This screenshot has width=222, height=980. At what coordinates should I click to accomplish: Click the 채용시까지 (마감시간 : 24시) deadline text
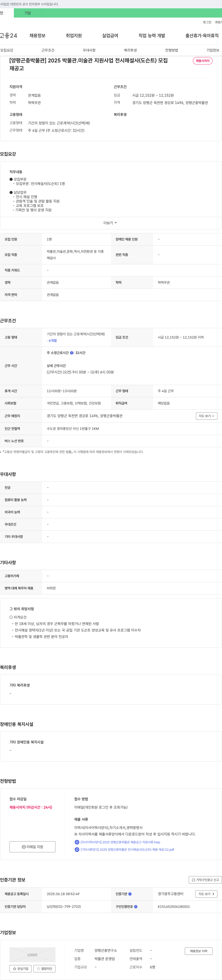31,807
